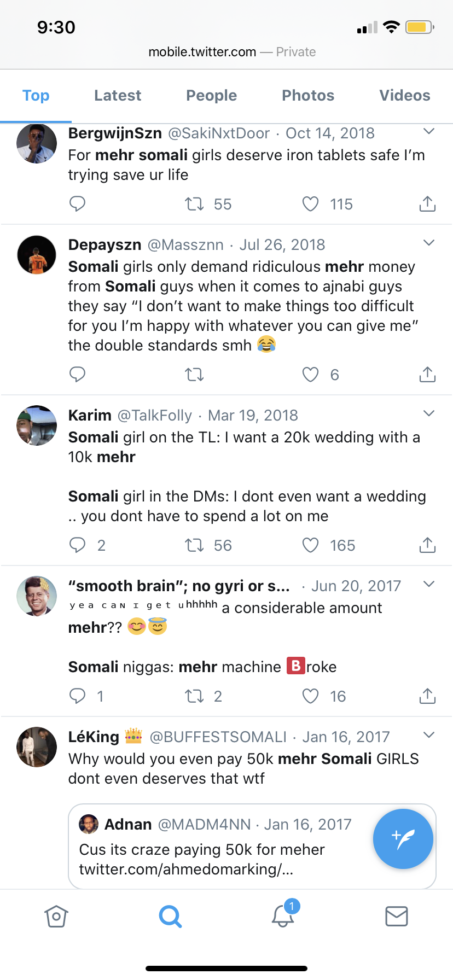Open direct messages envelope icon
Viewport: 453px width, 980px height.
tap(397, 916)
